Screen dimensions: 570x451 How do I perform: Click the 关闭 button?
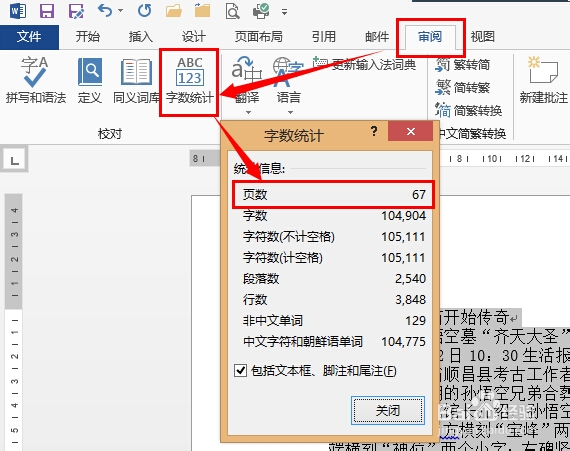pyautogui.click(x=388, y=410)
